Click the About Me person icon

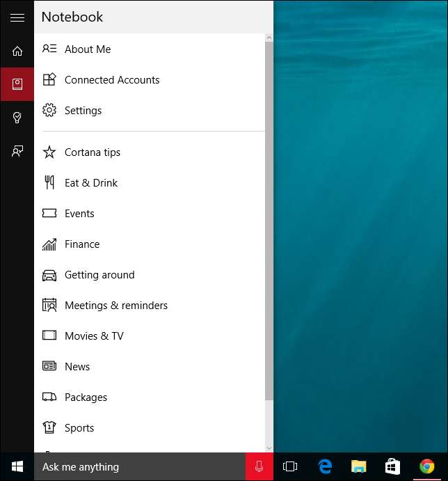49,49
